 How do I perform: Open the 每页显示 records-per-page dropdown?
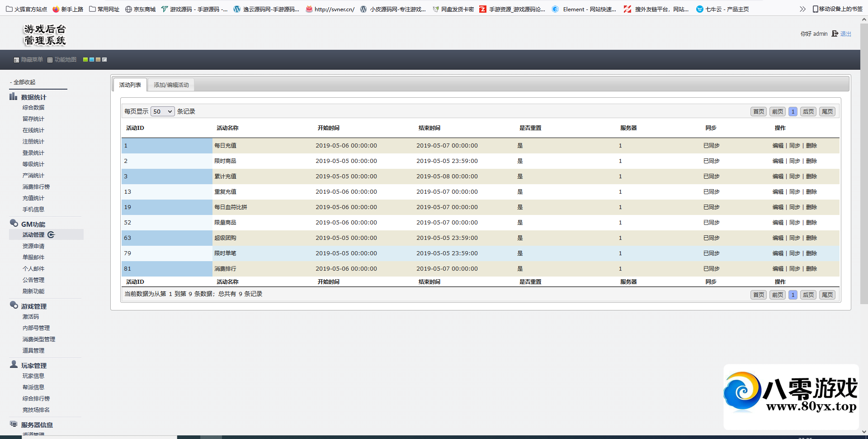point(162,111)
